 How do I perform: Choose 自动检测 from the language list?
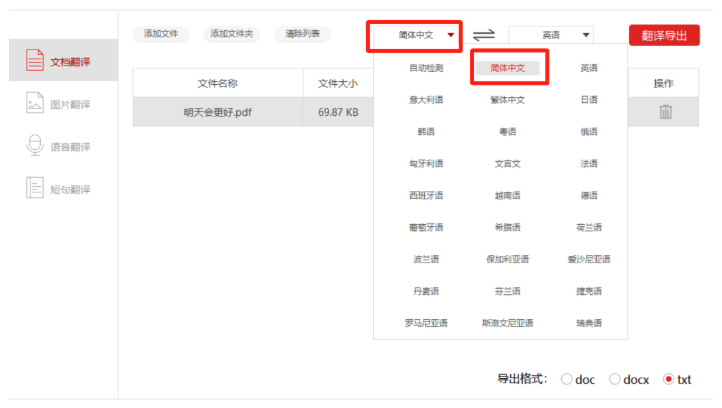427,68
